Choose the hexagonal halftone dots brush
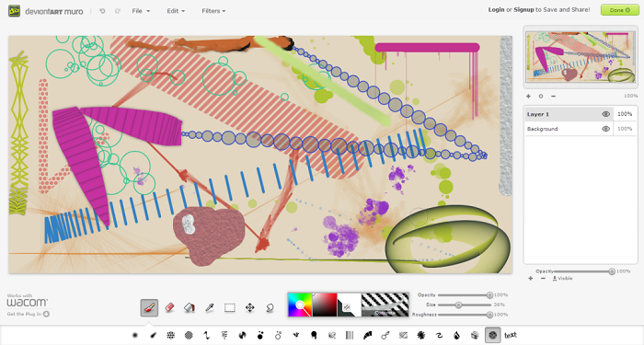 (x=170, y=335)
